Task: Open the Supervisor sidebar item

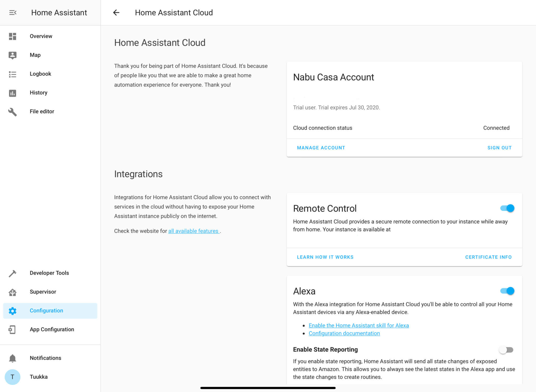Action: [50, 292]
